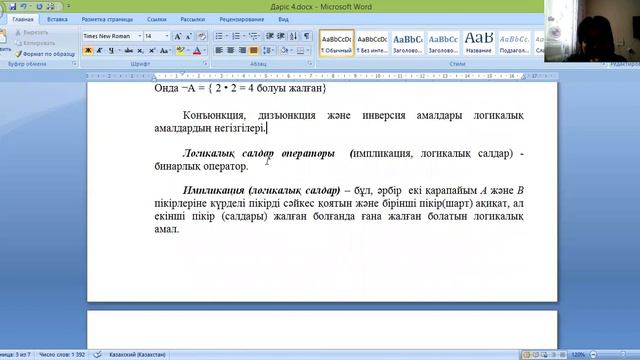Center the paragraph text
Image resolution: width=640 pixels, height=360 pixels.
pyautogui.click(x=231, y=51)
